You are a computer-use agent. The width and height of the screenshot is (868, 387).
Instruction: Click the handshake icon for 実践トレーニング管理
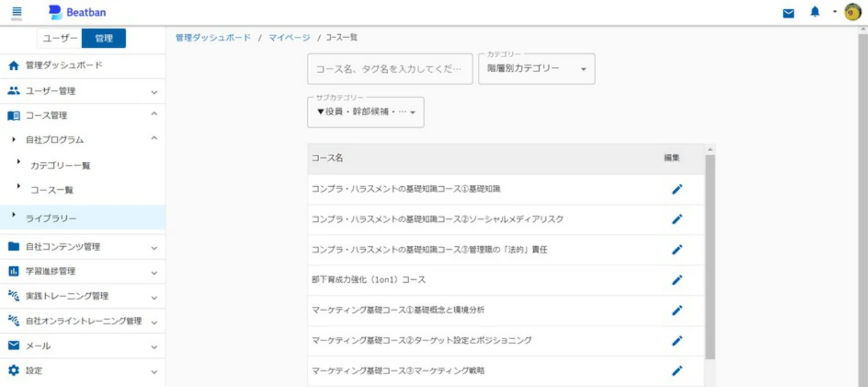pos(14,296)
